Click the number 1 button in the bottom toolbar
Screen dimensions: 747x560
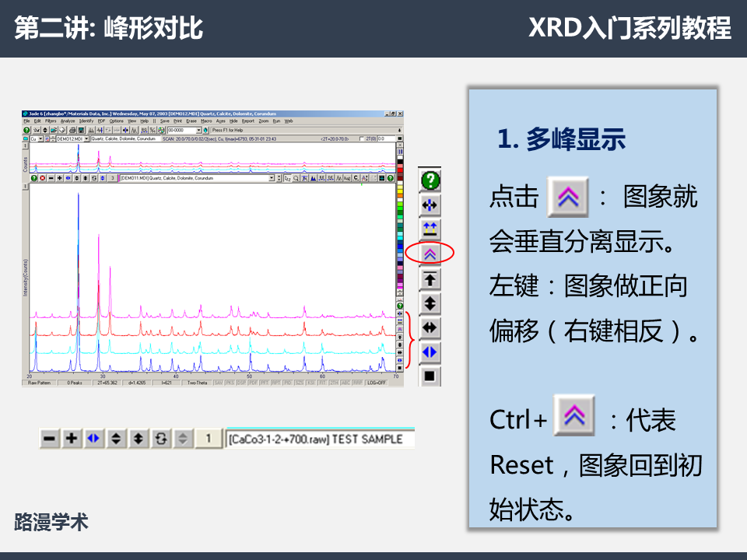pos(209,438)
